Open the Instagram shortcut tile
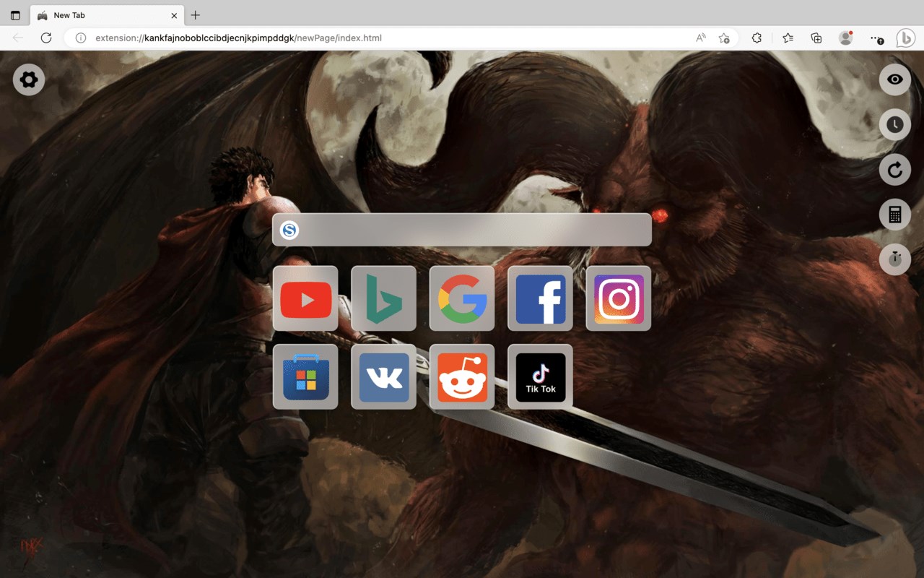 click(x=619, y=298)
